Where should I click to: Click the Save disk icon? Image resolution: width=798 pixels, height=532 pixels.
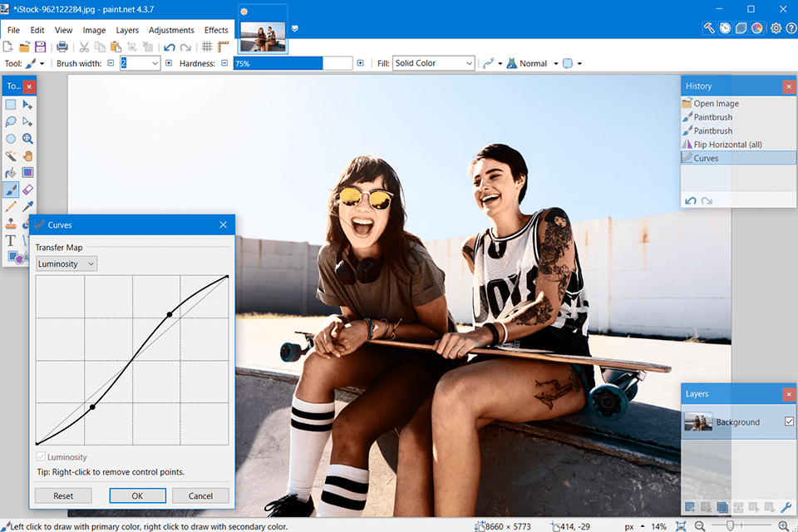(x=40, y=47)
